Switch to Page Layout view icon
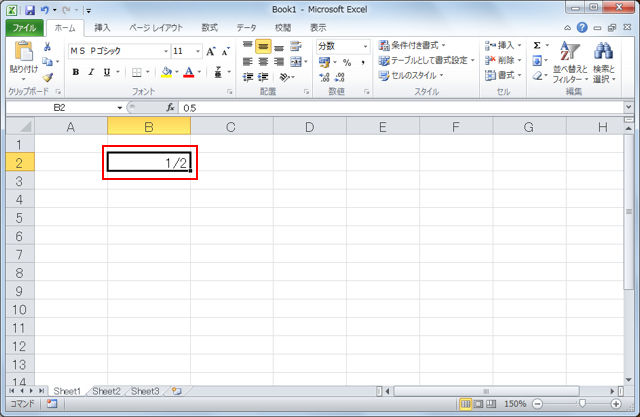This screenshot has height=417, width=640. point(478,404)
